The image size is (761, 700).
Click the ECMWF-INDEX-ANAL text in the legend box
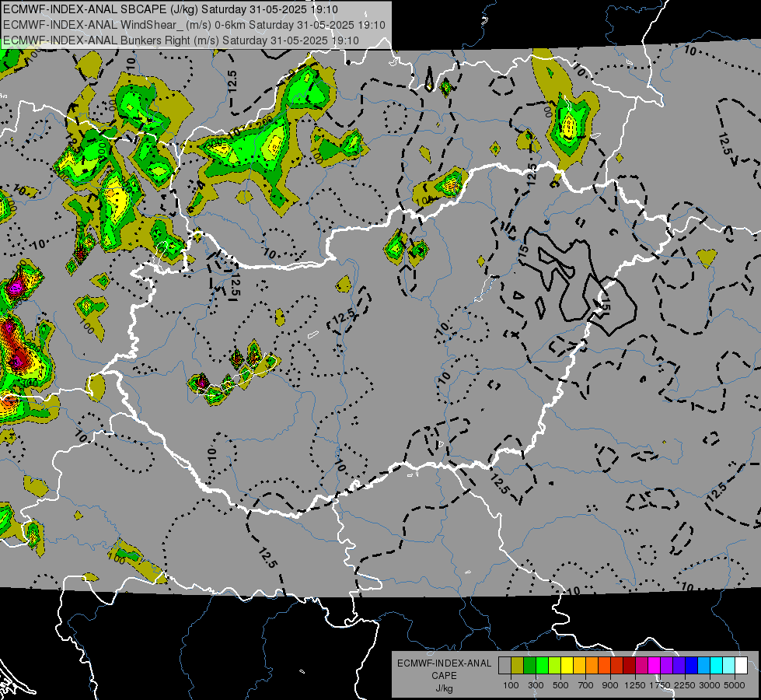[444, 663]
